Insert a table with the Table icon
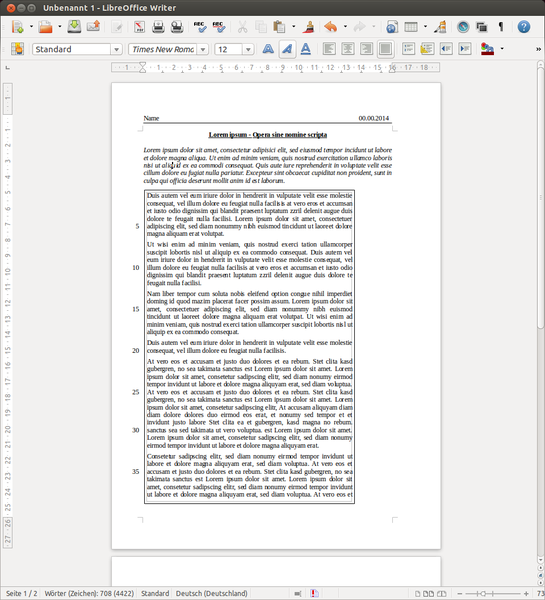 pos(411,27)
